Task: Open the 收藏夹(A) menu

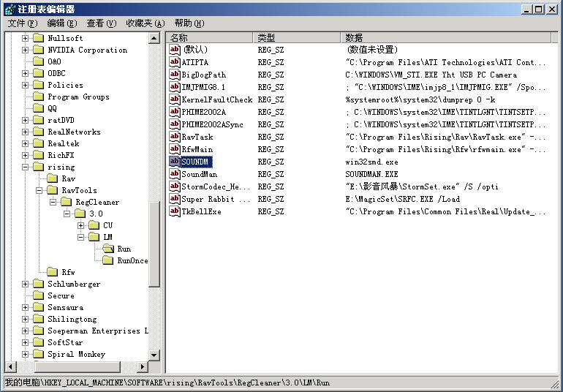Action: click(146, 23)
